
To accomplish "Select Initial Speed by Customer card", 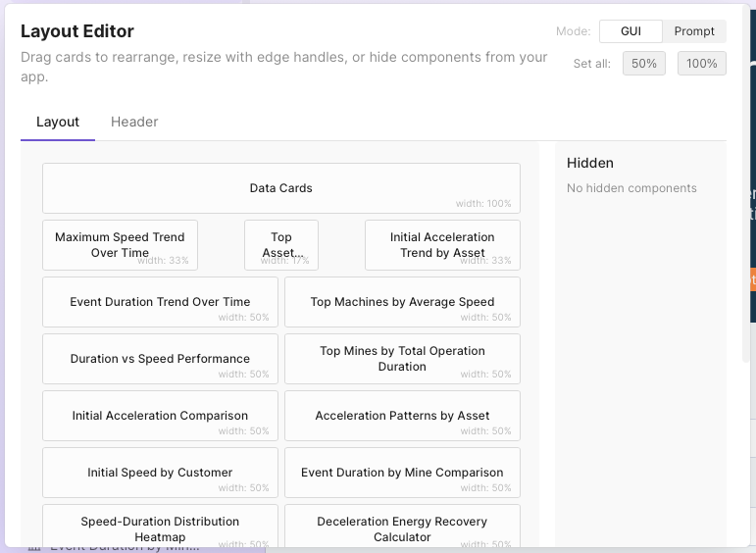I will (160, 473).
